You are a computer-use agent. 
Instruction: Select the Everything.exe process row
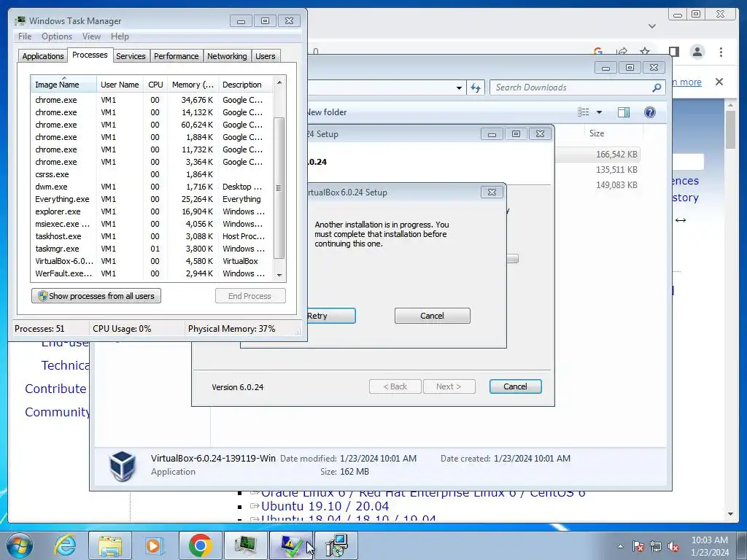click(x=152, y=199)
